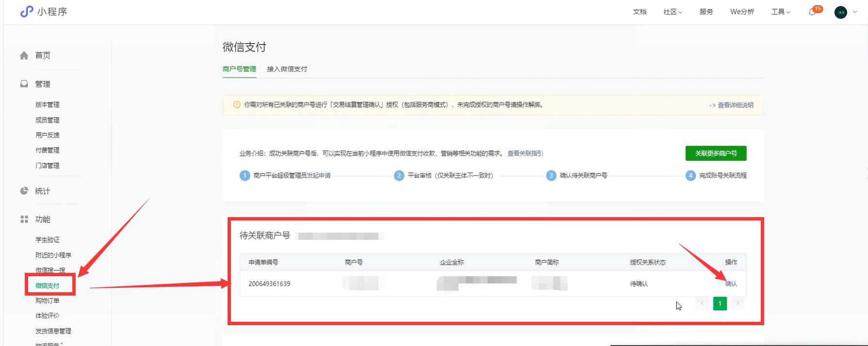Viewport: 868px width, 346px height.
Task: Click the green 关联更多商户号 button
Action: pos(716,153)
